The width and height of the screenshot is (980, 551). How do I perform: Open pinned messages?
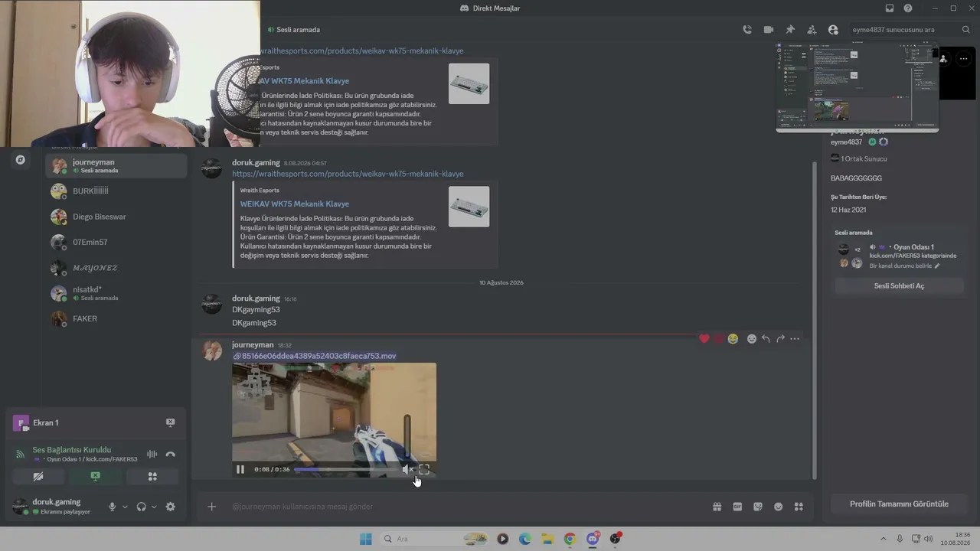tap(790, 30)
